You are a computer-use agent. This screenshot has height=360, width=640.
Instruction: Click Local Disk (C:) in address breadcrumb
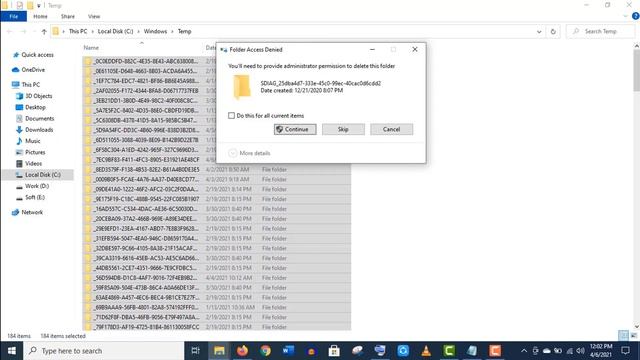pos(115,31)
